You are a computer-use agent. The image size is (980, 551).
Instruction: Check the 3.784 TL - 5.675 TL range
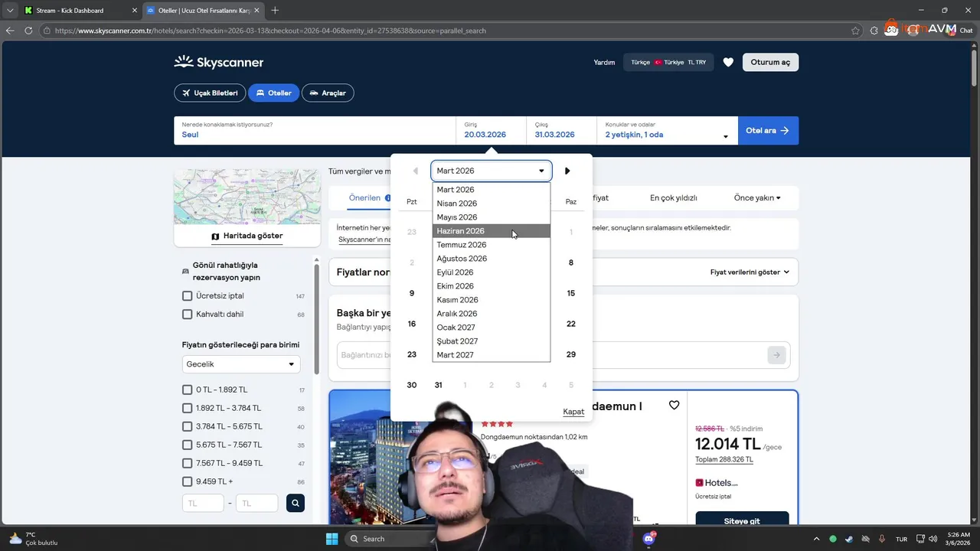187,426
